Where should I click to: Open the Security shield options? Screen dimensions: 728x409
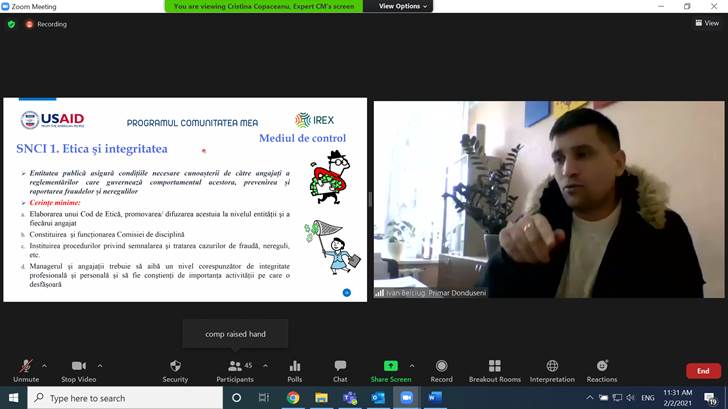175,367
